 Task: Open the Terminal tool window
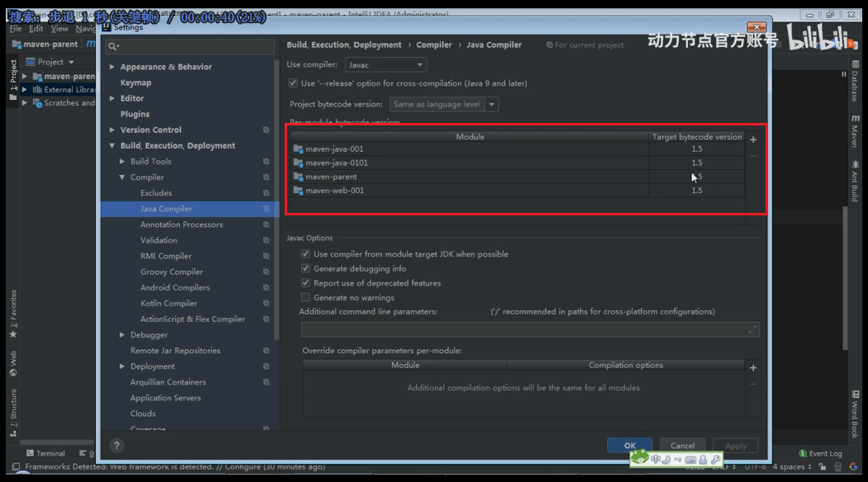(45, 453)
